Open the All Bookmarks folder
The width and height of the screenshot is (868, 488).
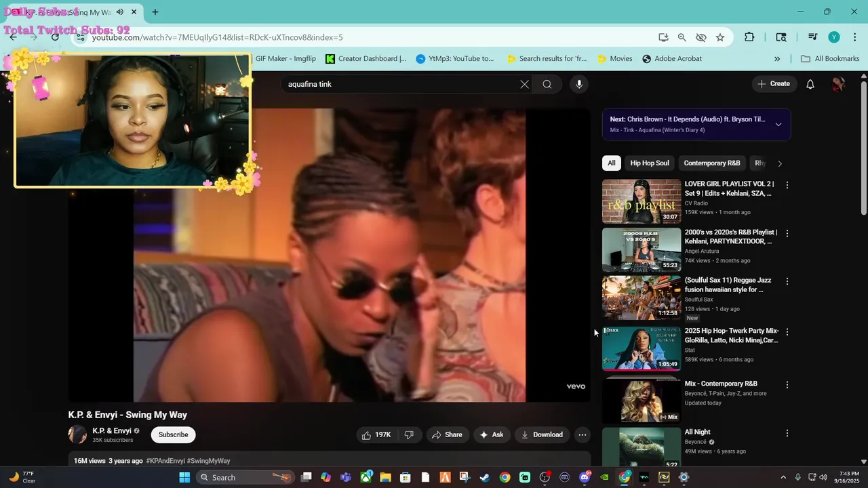coord(830,59)
